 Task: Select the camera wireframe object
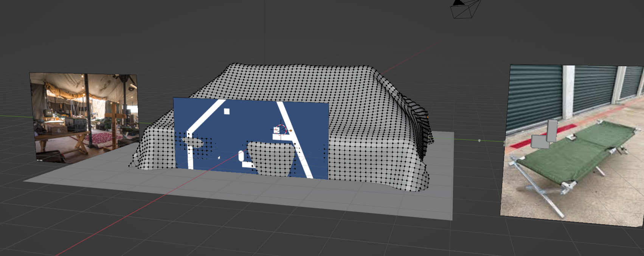[465, 8]
